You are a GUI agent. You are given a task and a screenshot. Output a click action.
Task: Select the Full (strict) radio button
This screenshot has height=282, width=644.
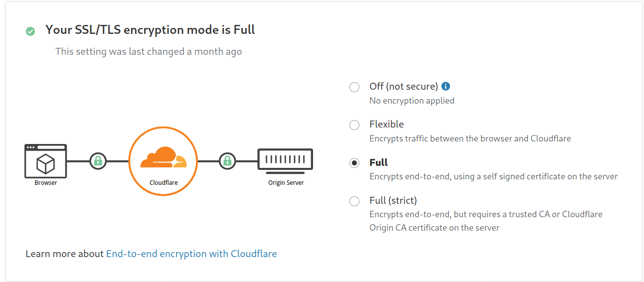[354, 201]
